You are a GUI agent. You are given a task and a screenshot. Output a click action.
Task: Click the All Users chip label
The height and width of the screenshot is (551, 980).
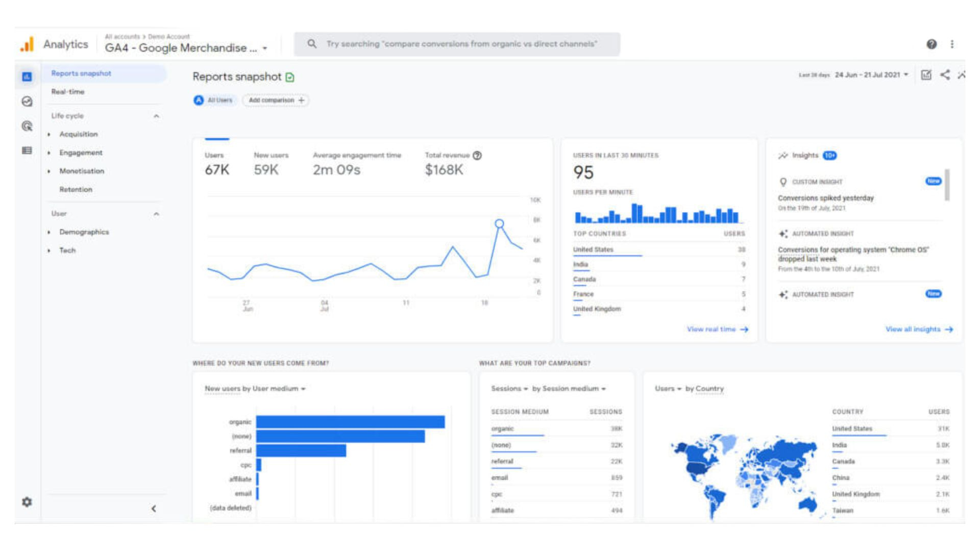[220, 101]
